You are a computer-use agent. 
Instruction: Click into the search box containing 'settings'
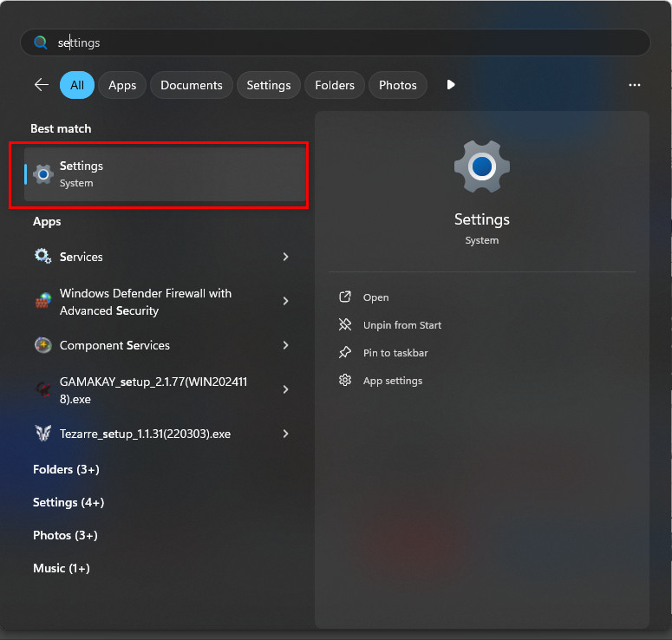[x=336, y=42]
